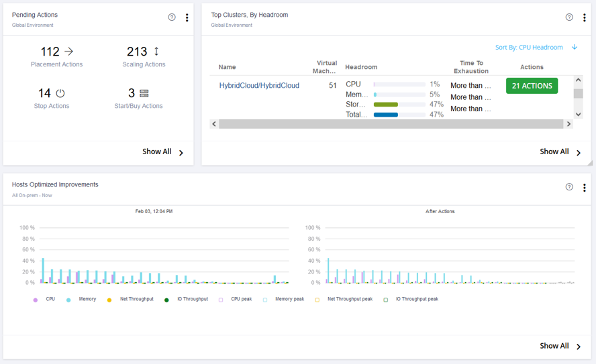Click the horizontal scrollbar in clusters table
Screen dimensions: 596x364
[391, 124]
